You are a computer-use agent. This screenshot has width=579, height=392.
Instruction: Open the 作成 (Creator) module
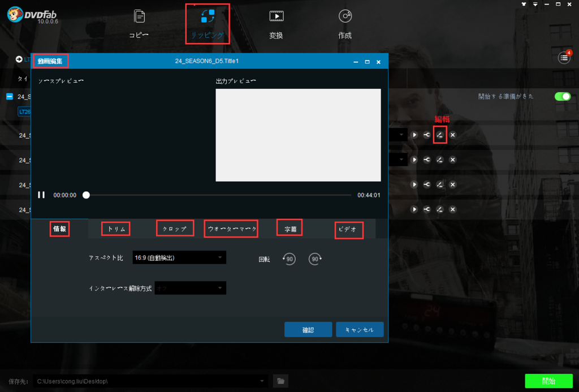345,24
